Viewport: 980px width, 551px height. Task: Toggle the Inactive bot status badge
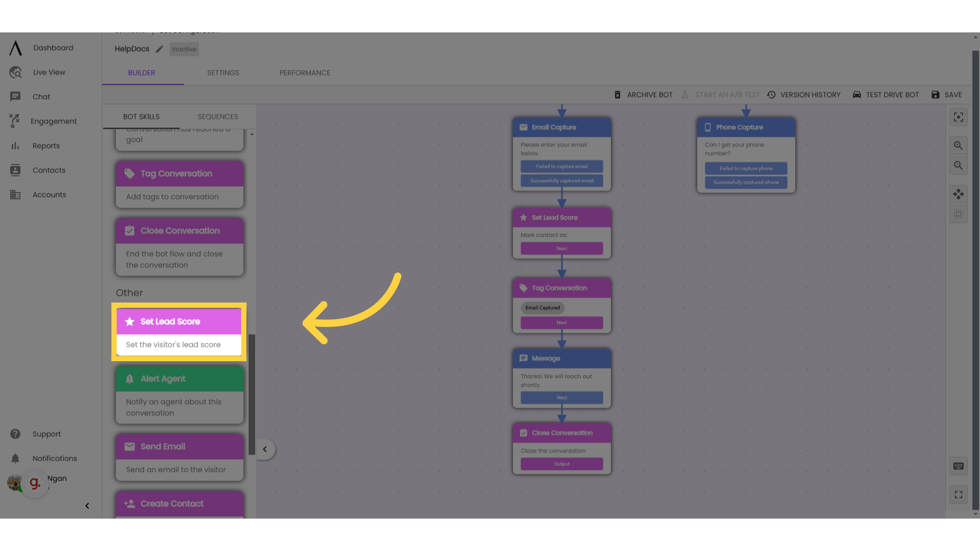point(184,48)
